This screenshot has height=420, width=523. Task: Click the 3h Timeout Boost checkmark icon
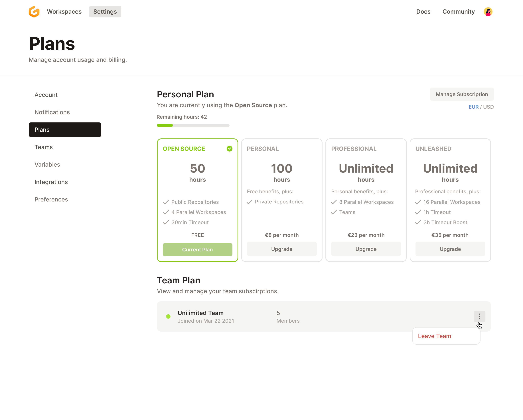click(x=418, y=222)
